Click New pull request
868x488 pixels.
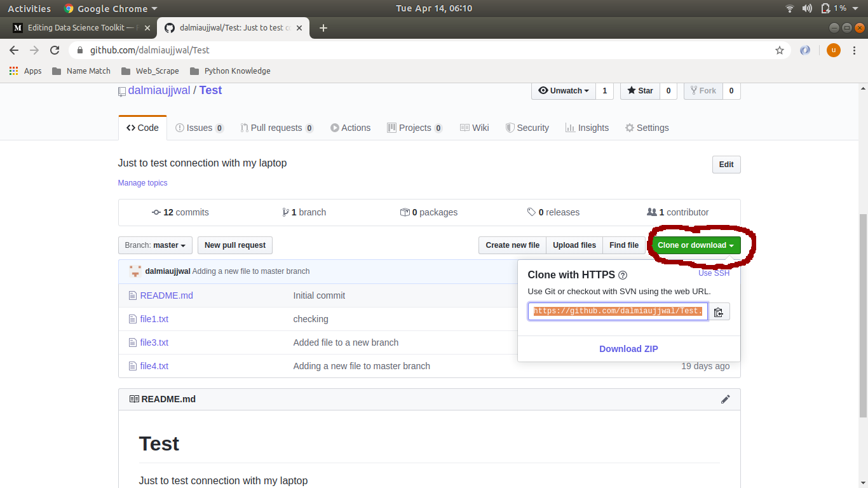click(235, 245)
